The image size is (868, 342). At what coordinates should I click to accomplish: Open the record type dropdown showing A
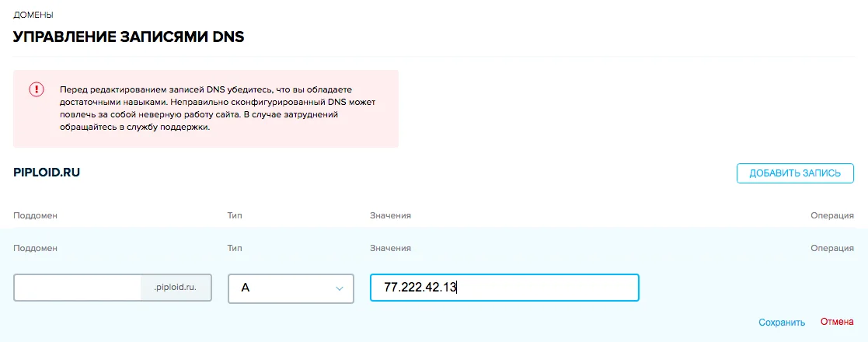[291, 288]
